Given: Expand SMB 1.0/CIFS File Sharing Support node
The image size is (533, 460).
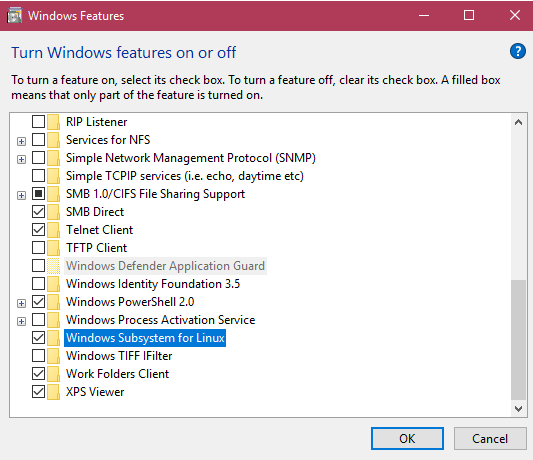Looking at the screenshot, I should (x=21, y=195).
